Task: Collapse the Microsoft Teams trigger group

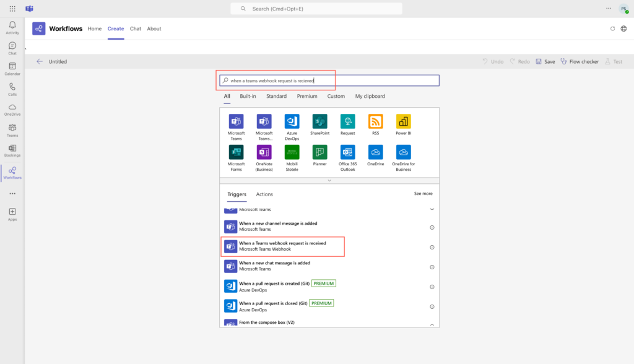Action: click(432, 209)
